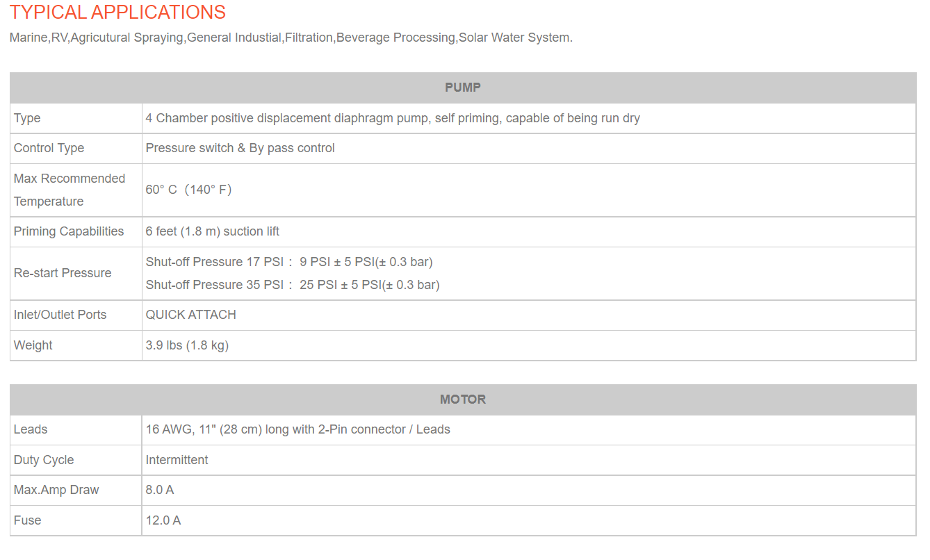Click the 60° C (140° F) value

pyautogui.click(x=188, y=190)
